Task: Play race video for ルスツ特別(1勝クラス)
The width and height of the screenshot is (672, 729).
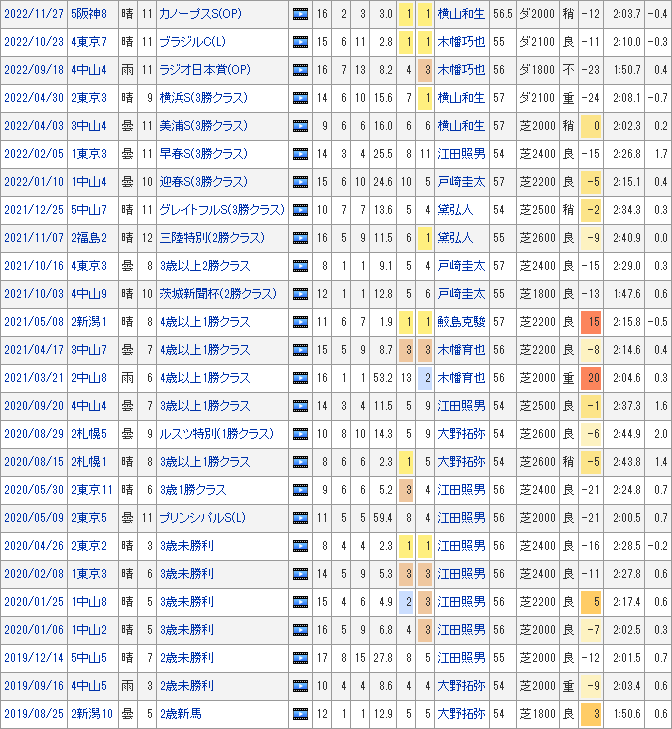Action: tap(300, 434)
